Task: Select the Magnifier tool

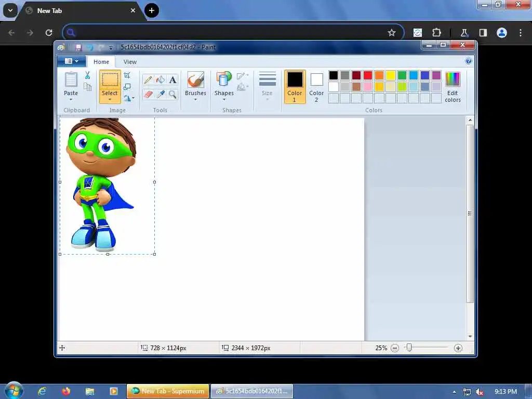Action: click(172, 94)
